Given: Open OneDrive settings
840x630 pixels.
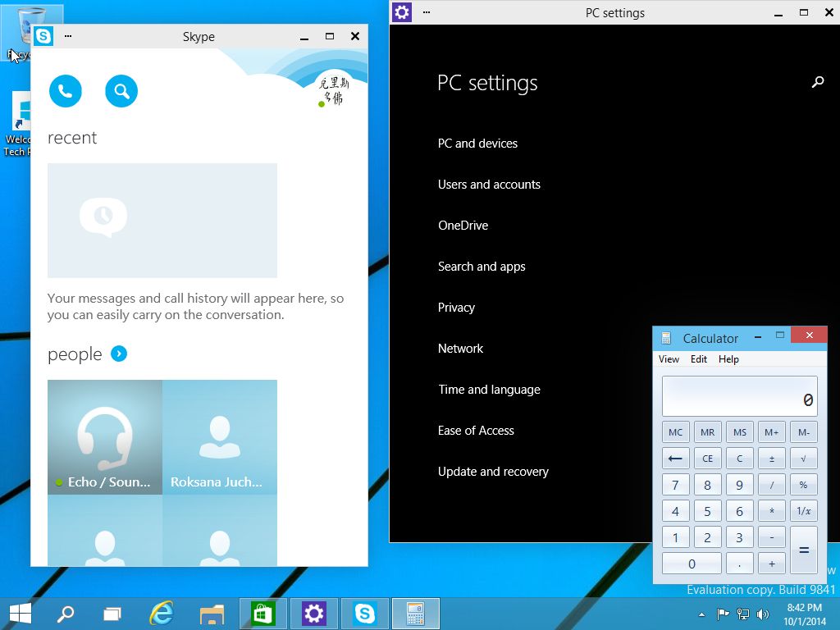Looking at the screenshot, I should (463, 226).
